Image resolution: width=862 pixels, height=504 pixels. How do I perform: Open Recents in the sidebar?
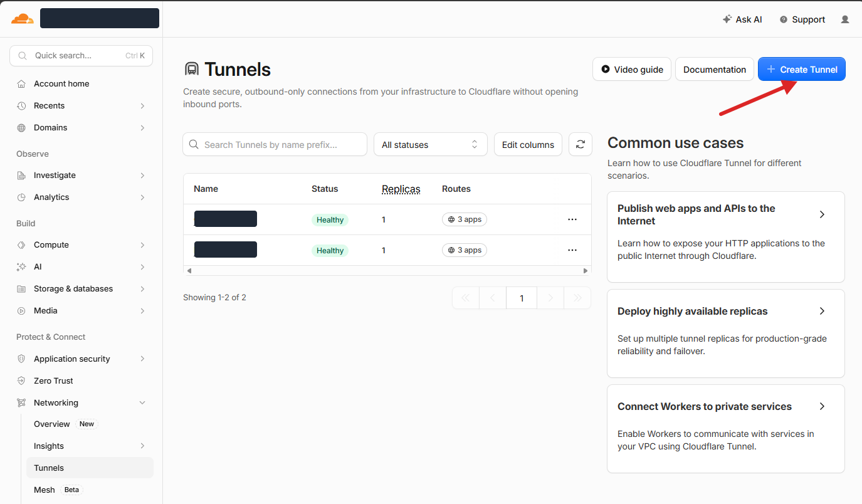49,106
